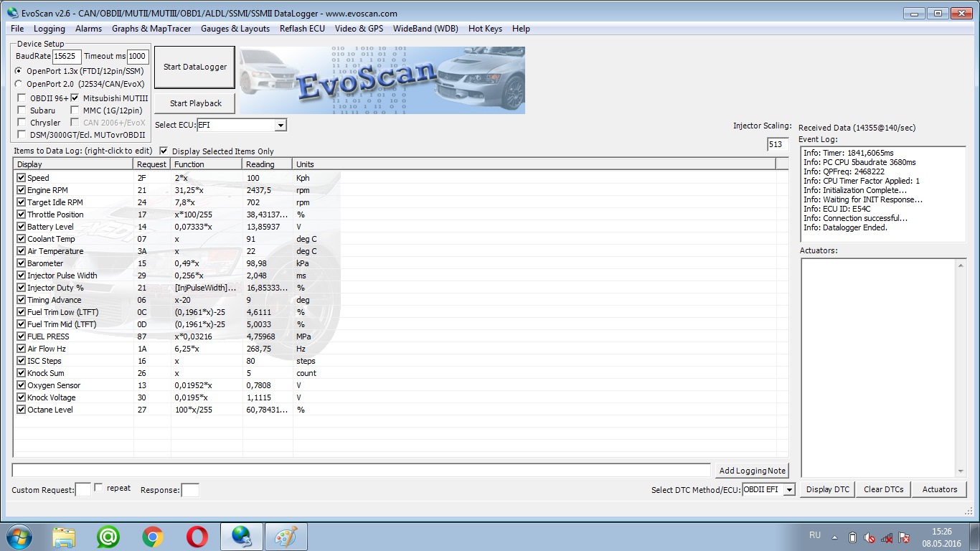Click the Units column header

click(x=534, y=164)
